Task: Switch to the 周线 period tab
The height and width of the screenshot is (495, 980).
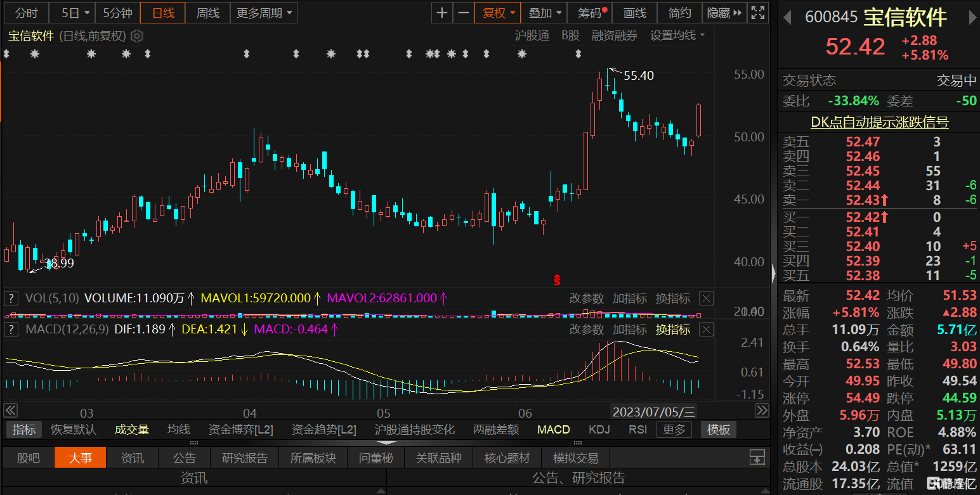Action: 207,13
